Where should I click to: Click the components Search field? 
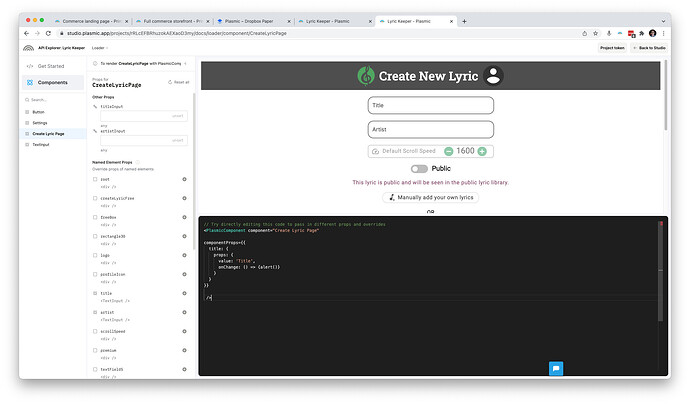point(53,100)
